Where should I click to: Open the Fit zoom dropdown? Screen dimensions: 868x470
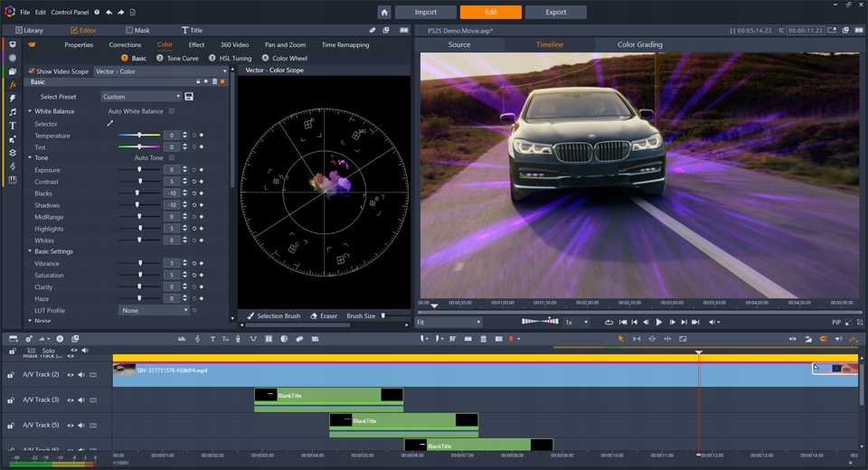click(x=448, y=322)
